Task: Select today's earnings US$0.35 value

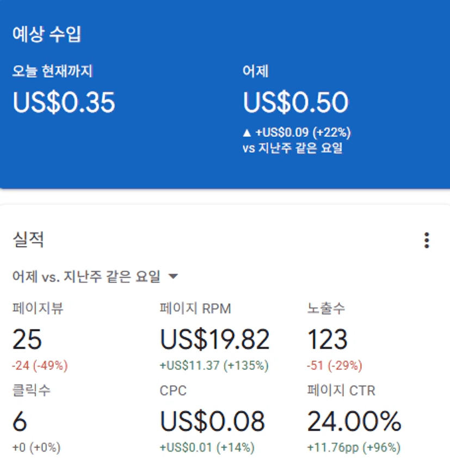Action: click(64, 102)
